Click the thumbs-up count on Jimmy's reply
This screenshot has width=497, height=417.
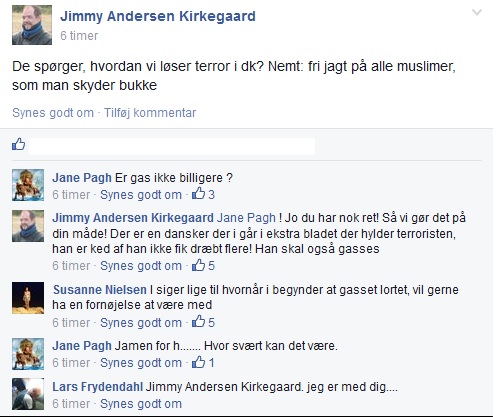pos(203,265)
